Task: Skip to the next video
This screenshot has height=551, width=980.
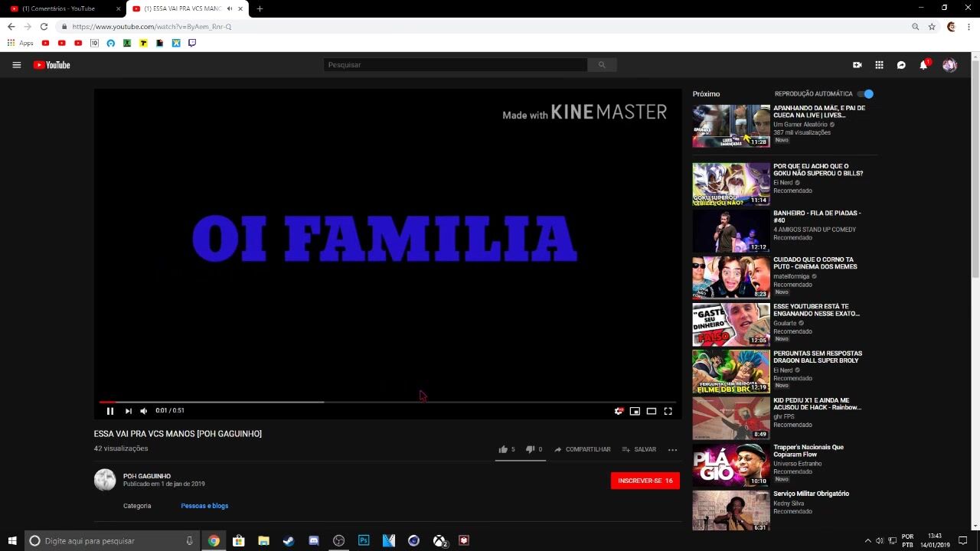Action: coord(128,411)
